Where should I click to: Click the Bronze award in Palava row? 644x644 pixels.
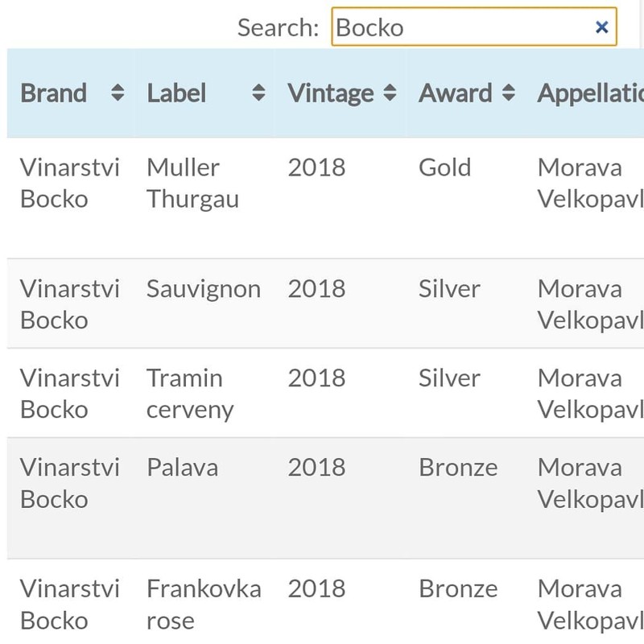(x=458, y=468)
